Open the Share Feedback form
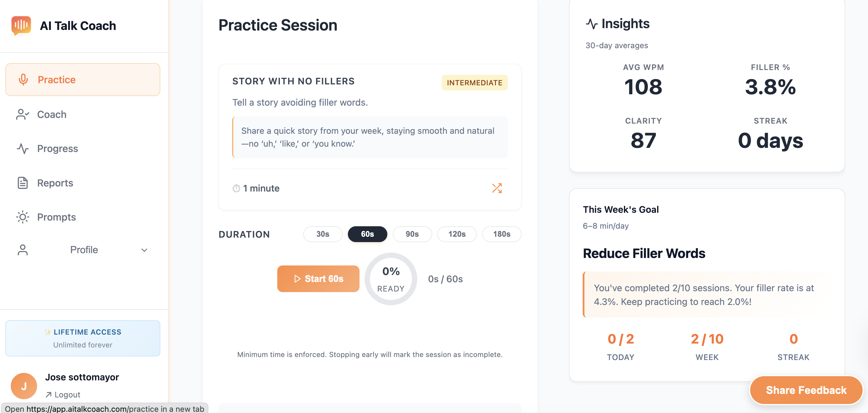The width and height of the screenshot is (868, 413). (806, 390)
